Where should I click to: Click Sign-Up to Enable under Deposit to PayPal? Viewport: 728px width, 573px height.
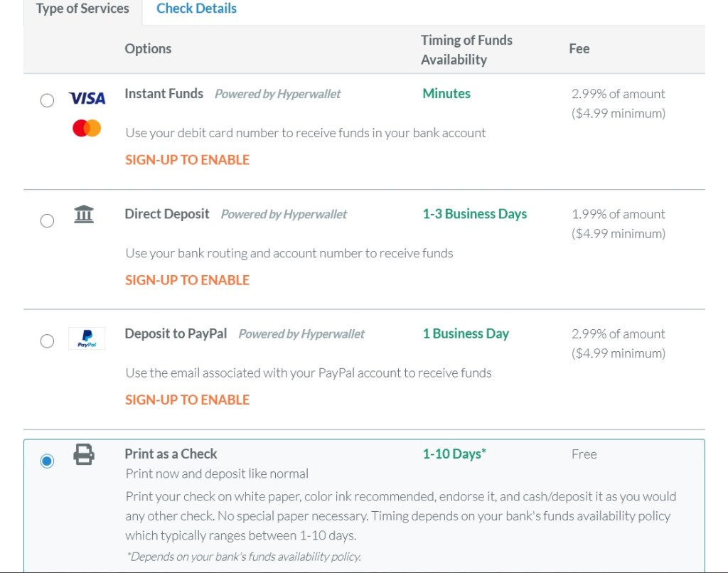[187, 400]
